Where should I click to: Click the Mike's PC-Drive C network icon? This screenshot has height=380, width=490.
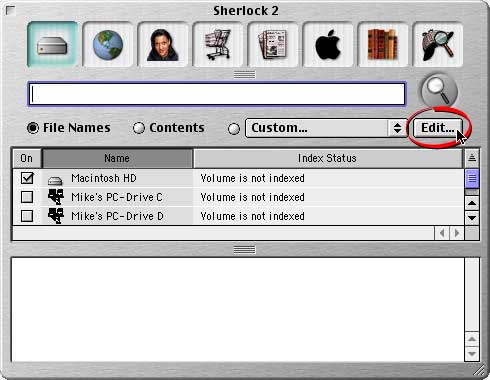tap(55, 197)
